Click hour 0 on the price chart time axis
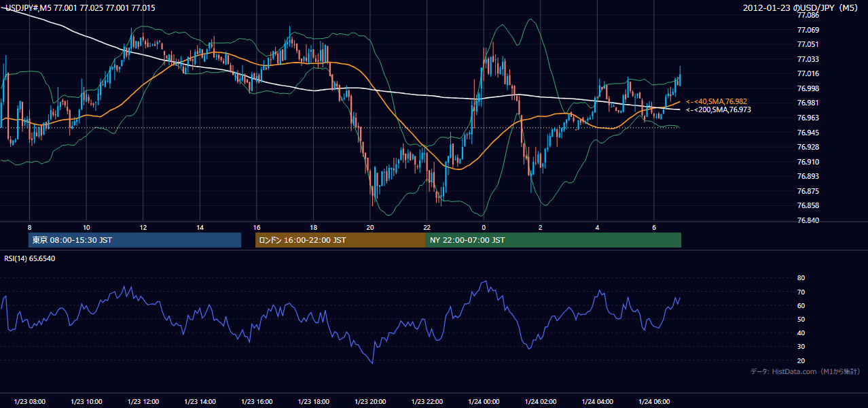 click(484, 227)
